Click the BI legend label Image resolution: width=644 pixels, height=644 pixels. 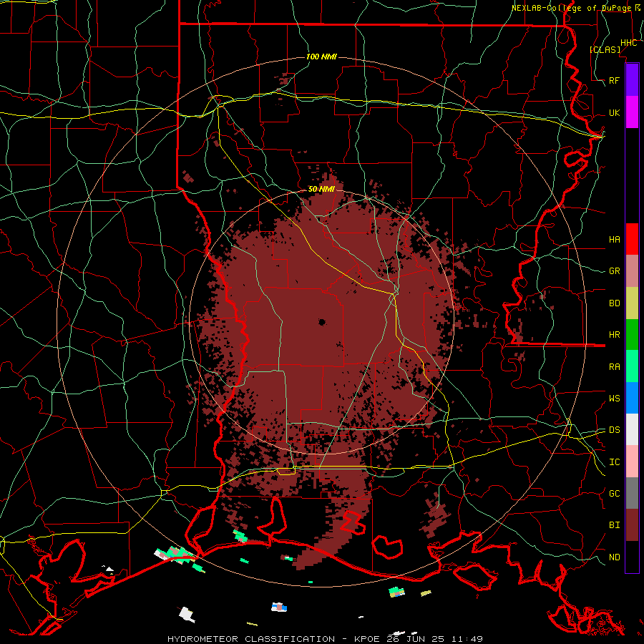coord(614,525)
